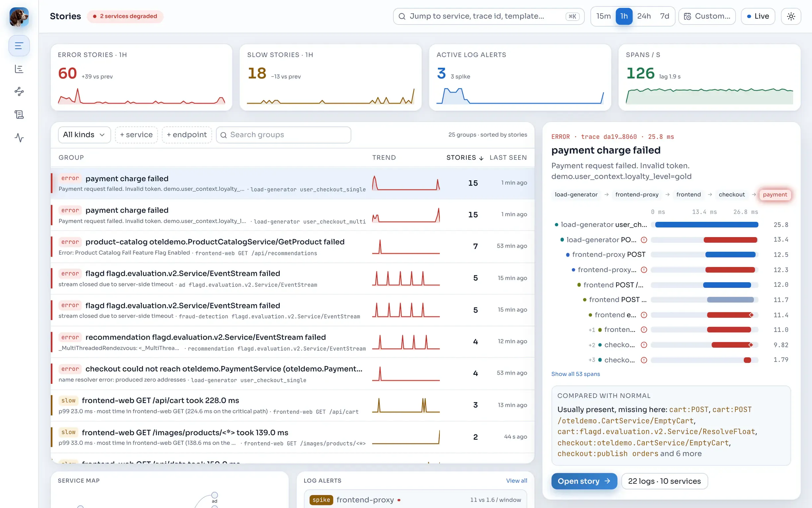Add a service filter
Screen dimensions: 812x508
[x=136, y=135]
